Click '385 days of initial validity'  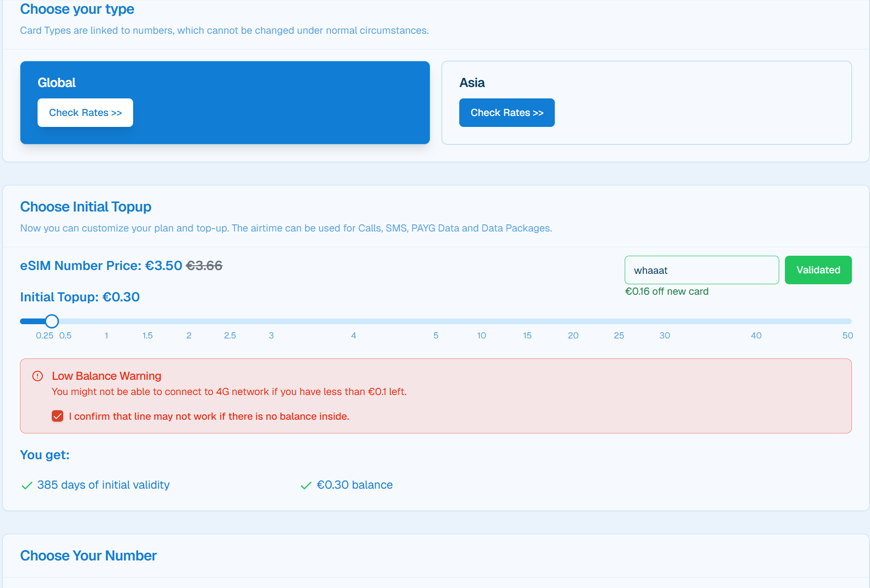pyautogui.click(x=104, y=485)
